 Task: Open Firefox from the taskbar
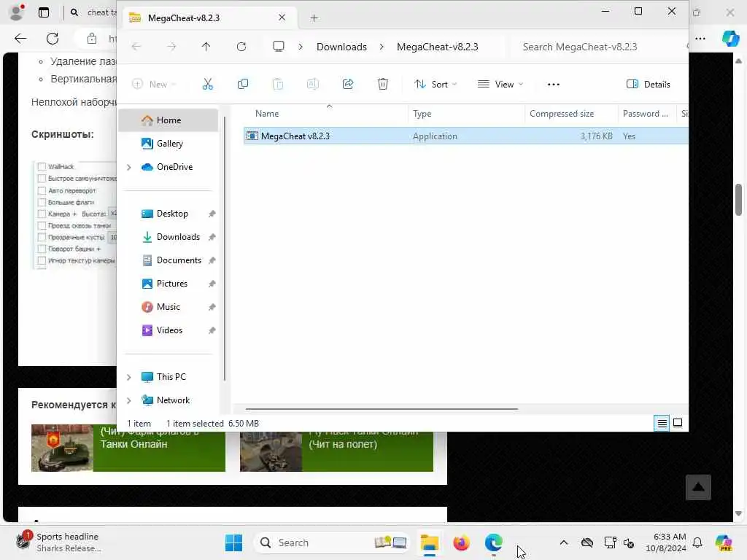point(461,542)
